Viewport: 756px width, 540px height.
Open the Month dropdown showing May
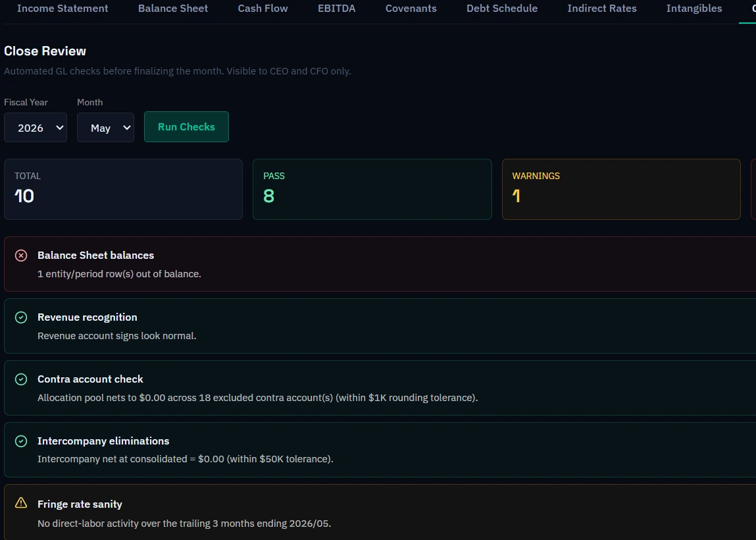pyautogui.click(x=105, y=127)
